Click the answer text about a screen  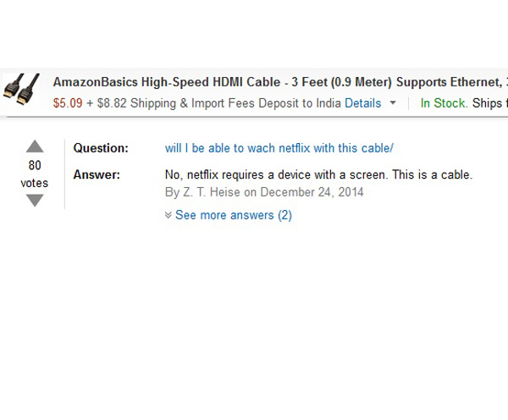click(x=319, y=174)
